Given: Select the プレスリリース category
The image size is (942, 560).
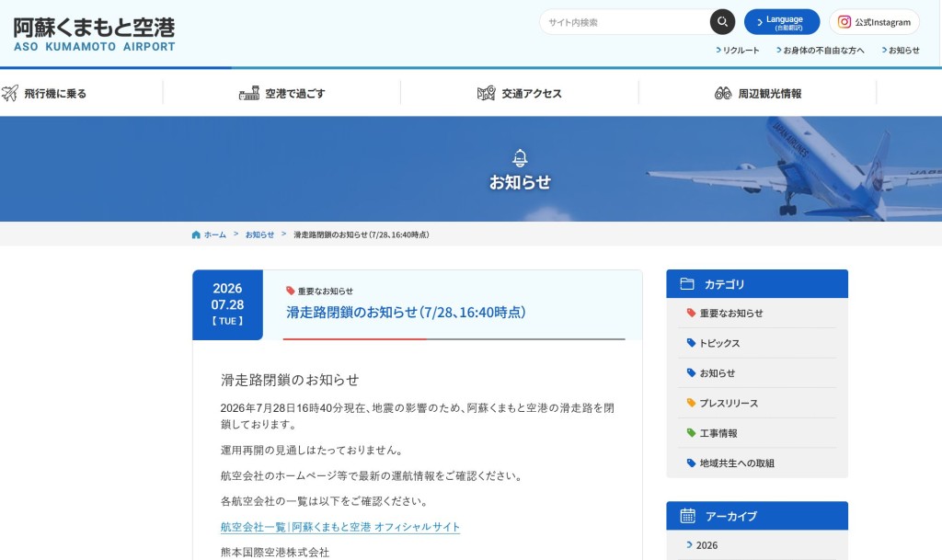Looking at the screenshot, I should click(757, 404).
